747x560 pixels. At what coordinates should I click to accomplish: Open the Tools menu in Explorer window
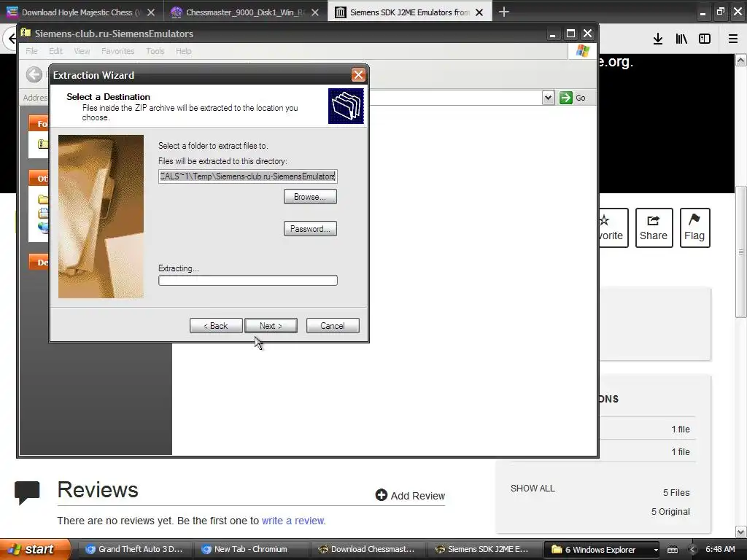pos(155,51)
